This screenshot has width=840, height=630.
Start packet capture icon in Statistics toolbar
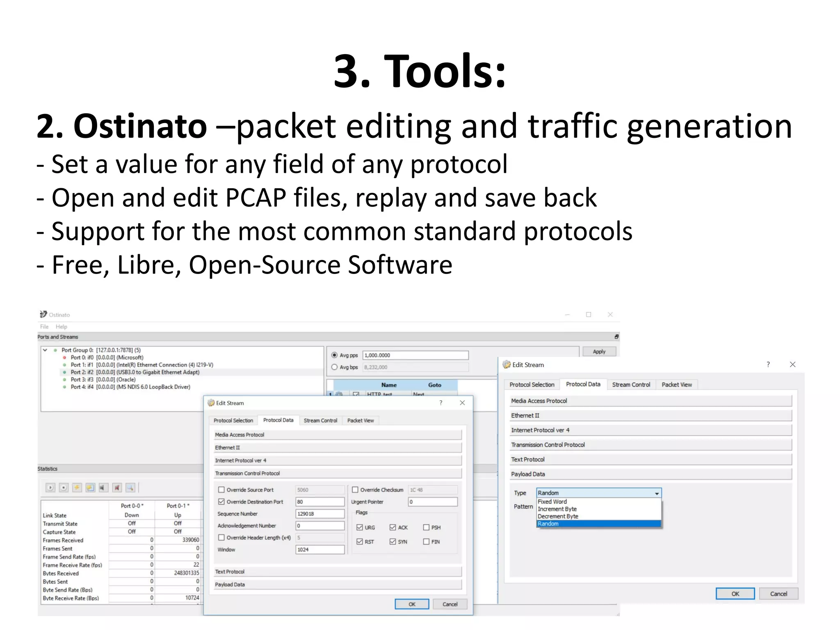[103, 488]
